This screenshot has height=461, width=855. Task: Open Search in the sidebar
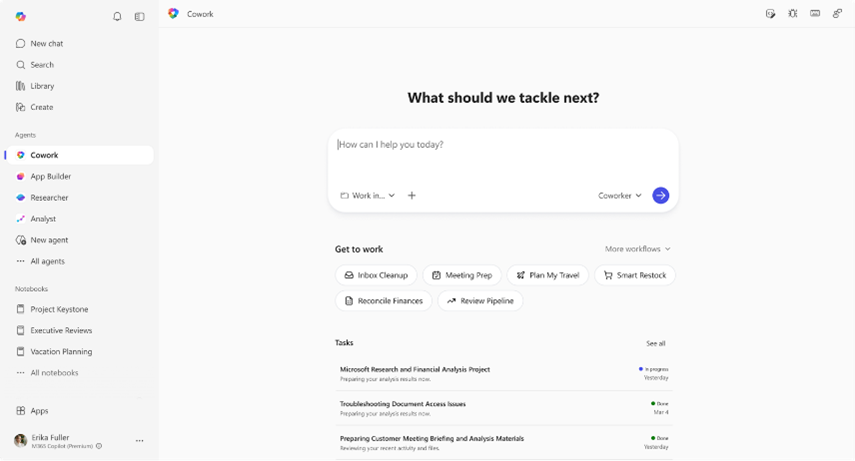point(79,65)
